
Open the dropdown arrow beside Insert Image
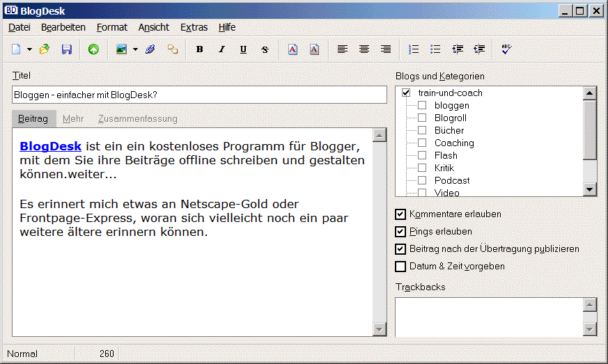[x=135, y=49]
